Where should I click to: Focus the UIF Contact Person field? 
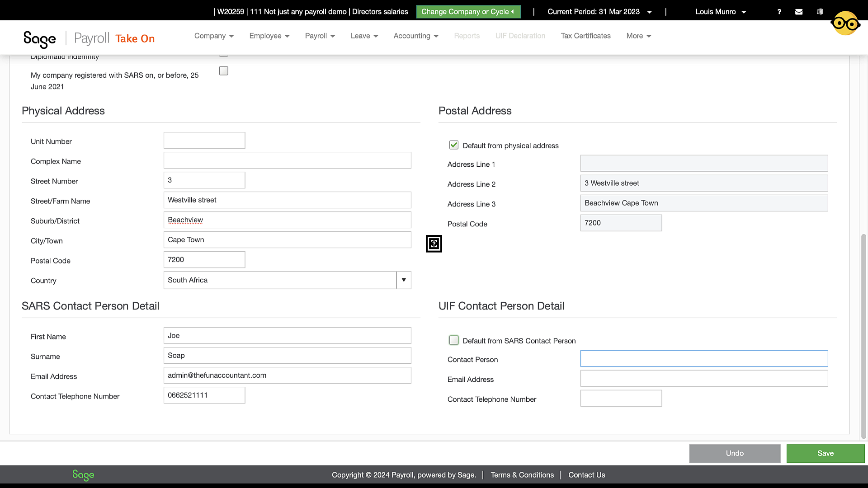click(x=704, y=359)
